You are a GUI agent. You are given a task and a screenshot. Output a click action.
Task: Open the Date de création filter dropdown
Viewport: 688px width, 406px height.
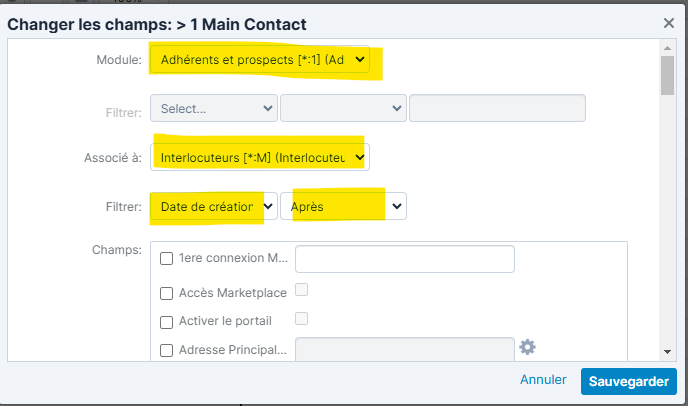coord(213,207)
